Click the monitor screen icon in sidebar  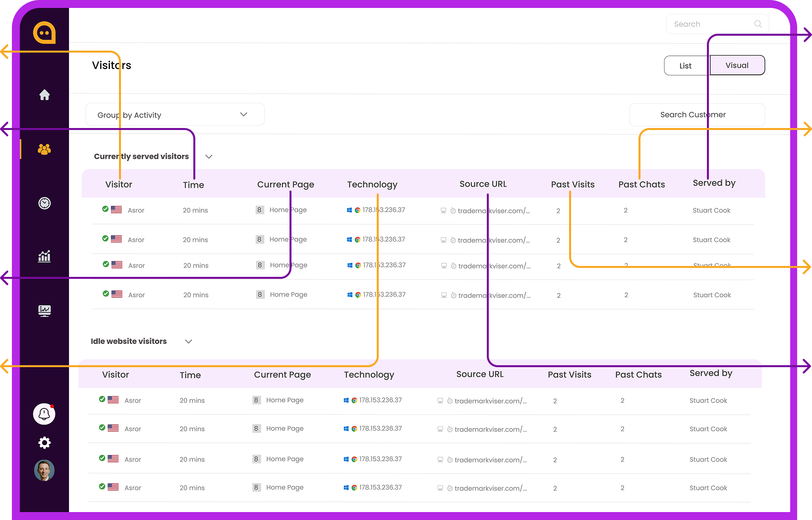(44, 311)
